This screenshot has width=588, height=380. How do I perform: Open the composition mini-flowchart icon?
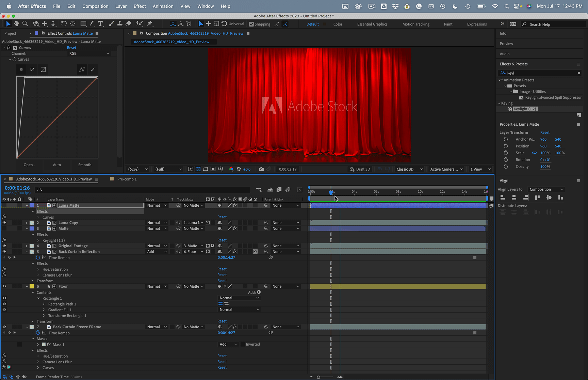tap(259, 190)
